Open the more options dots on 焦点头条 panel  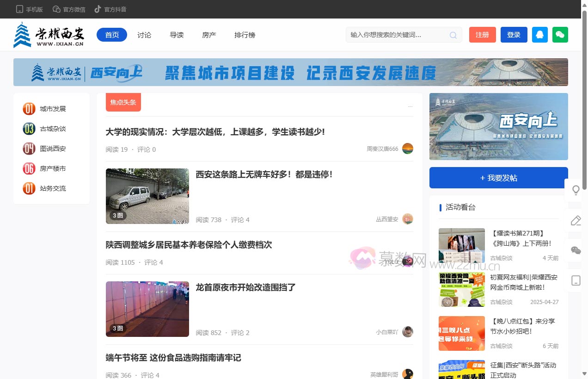coord(410,106)
